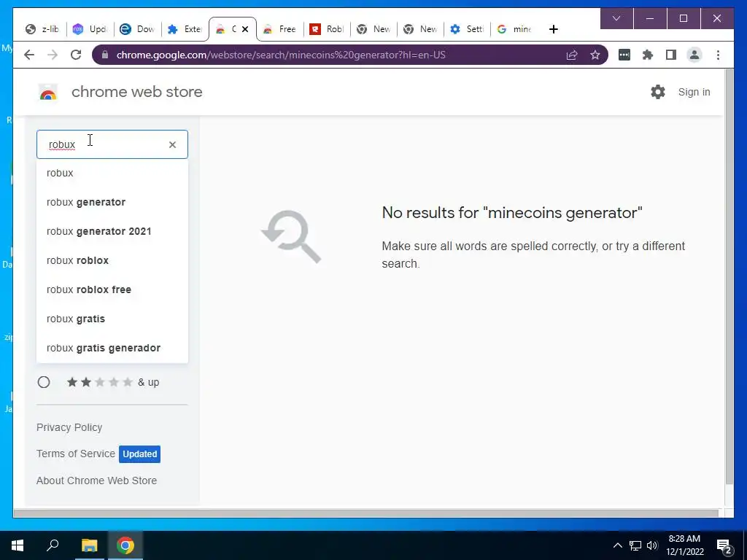Select the 2 stars & up rating filter
Screen dimensions: 747x560
click(x=43, y=382)
